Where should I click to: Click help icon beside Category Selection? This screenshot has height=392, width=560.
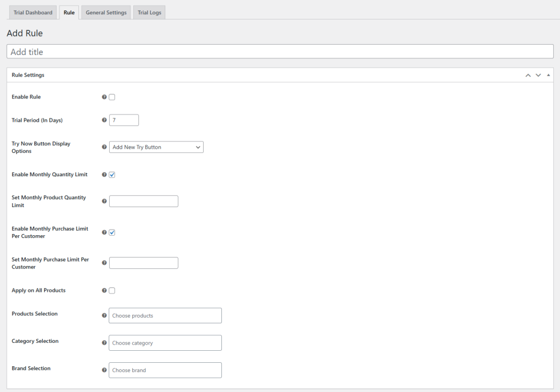pos(104,343)
